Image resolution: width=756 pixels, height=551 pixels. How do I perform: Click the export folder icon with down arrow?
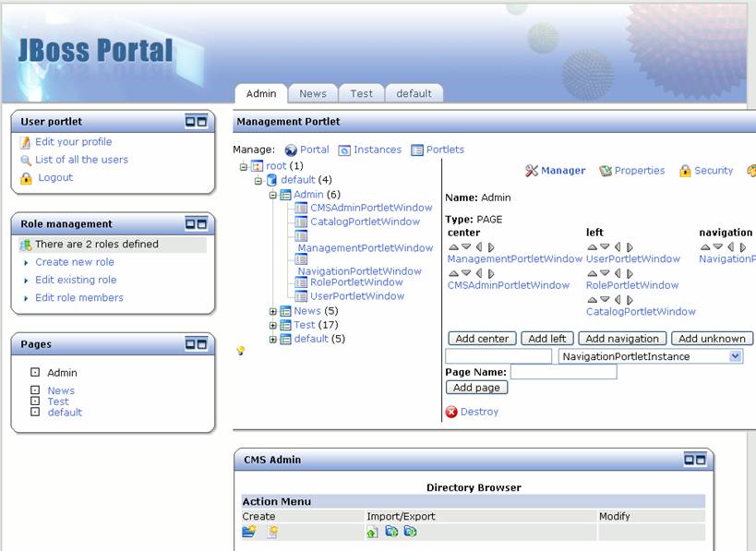[x=410, y=532]
